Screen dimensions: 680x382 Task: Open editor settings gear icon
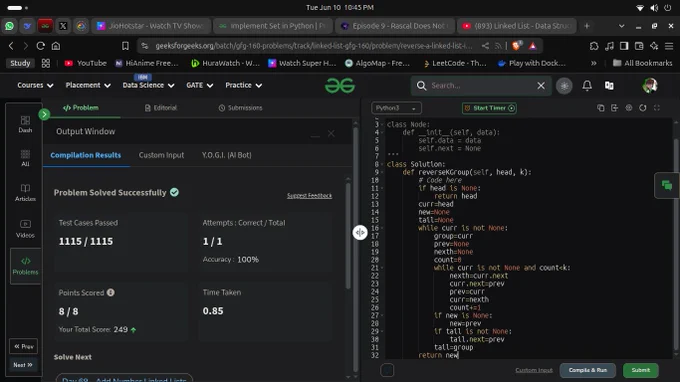click(629, 108)
